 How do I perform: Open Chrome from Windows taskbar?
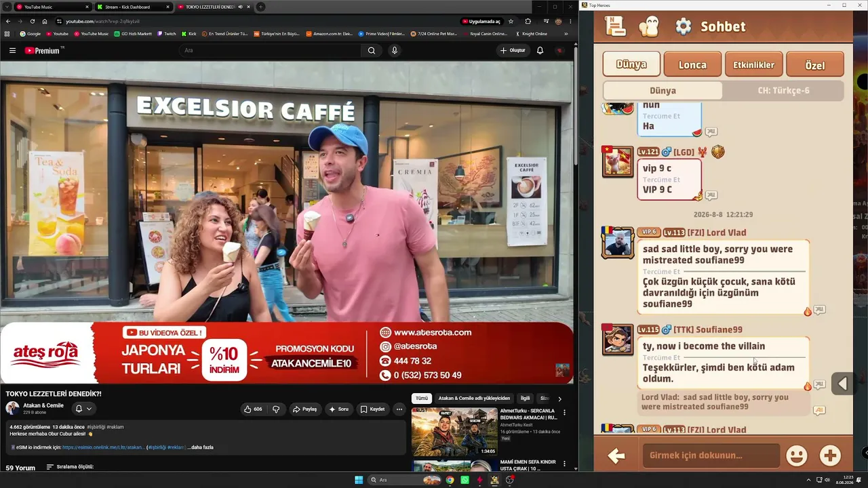[450, 480]
